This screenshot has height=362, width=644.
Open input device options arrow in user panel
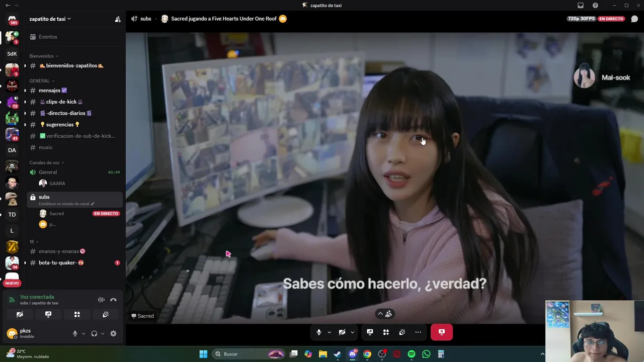click(x=84, y=333)
